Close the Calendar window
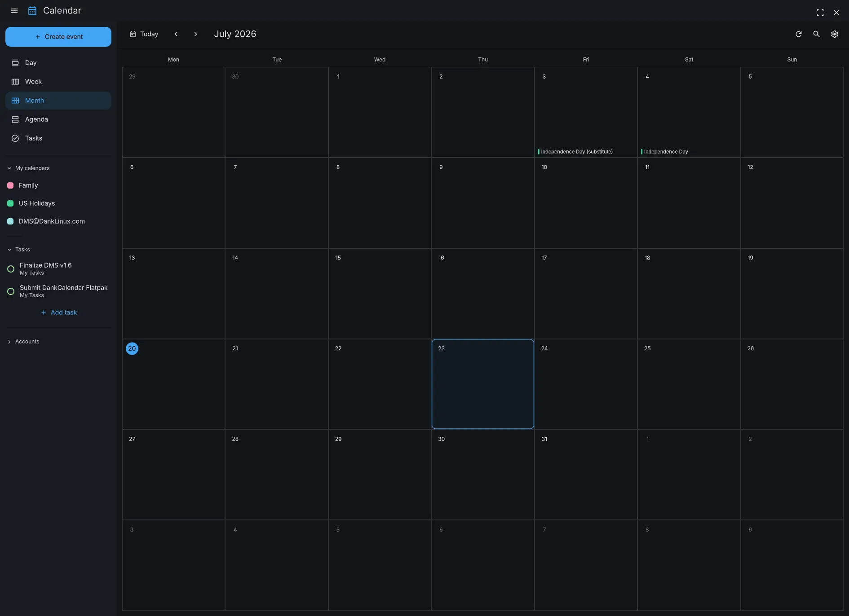 836,13
